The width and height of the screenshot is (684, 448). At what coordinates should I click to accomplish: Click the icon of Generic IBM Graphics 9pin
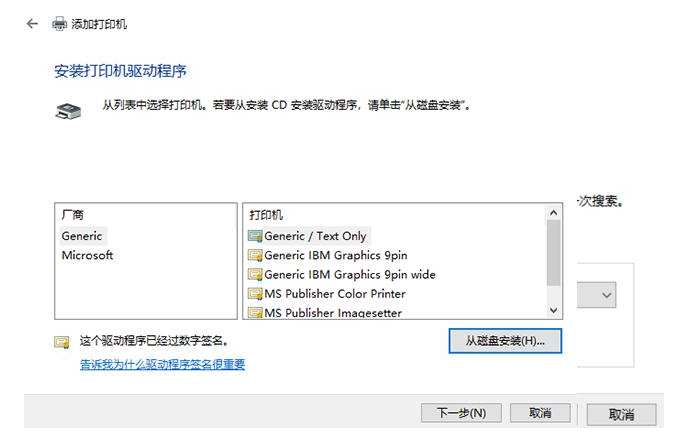[254, 256]
